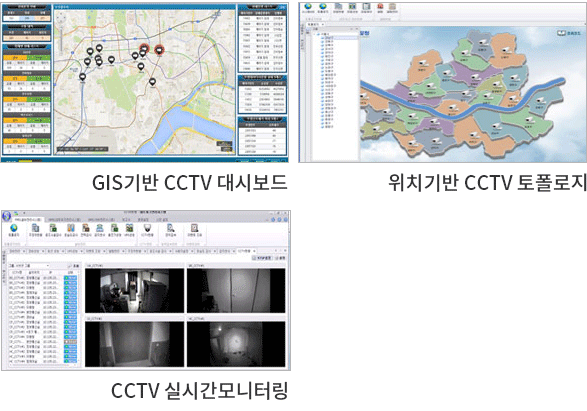Click the globe icon in the CCTV monitoring ribbon
Viewport: 587px width, 411px height.
tap(14, 228)
